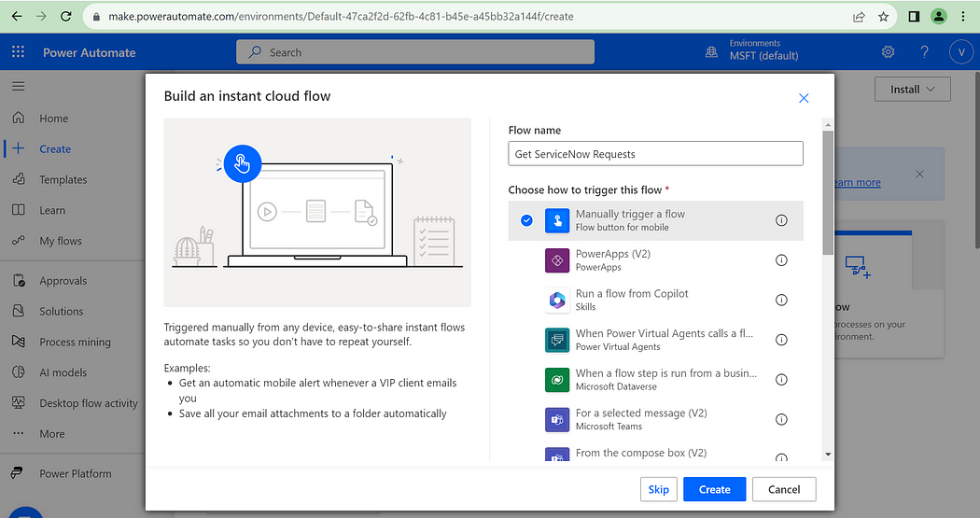Open the MSFT (default) environment picker

point(763,49)
